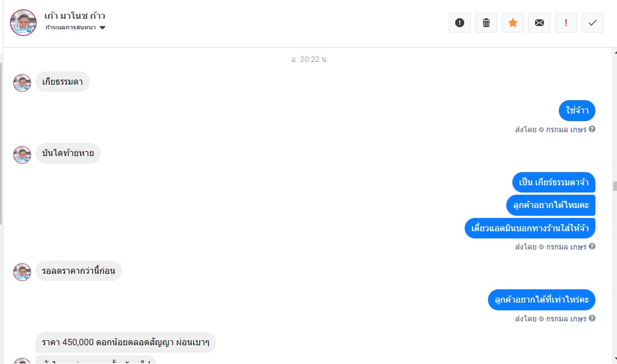Select blue bubble ลูกค้าอยากได้ที่เท่าไหร่คะ

542,300
